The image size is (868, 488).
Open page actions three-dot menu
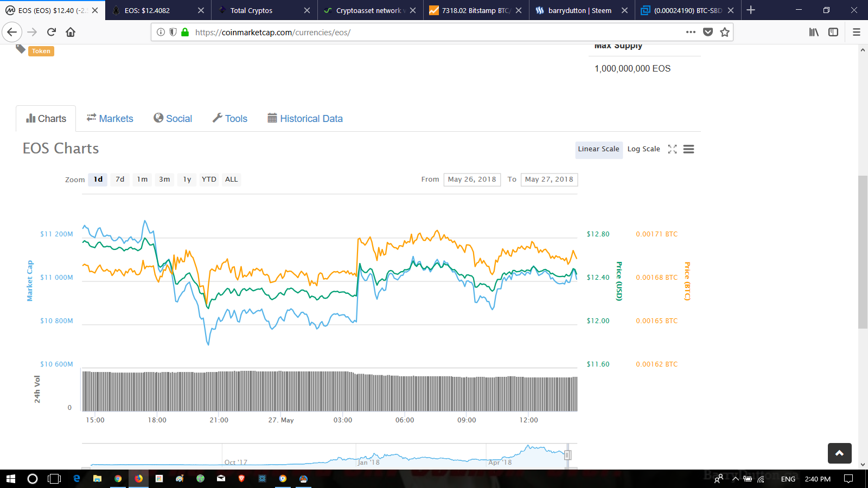click(x=691, y=32)
